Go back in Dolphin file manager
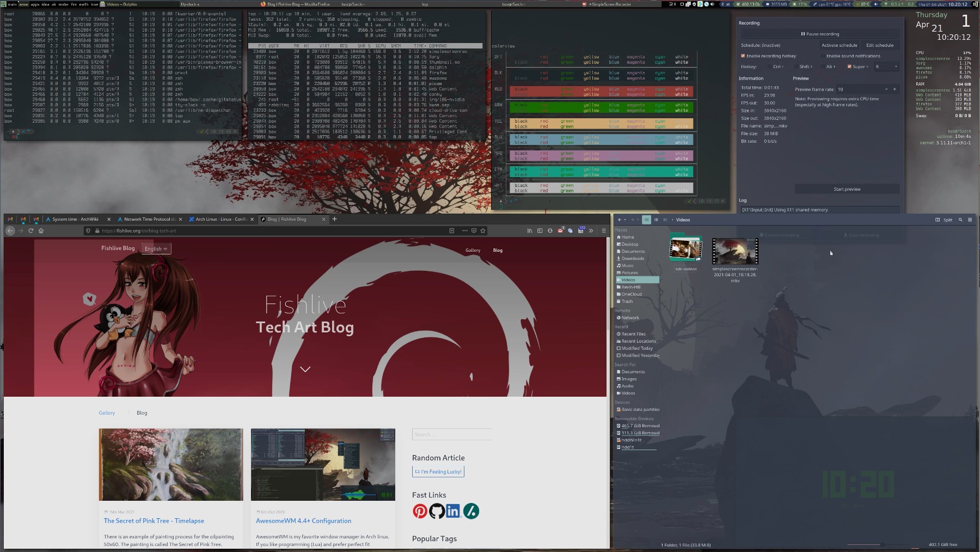This screenshot has height=552, width=980. pyautogui.click(x=619, y=220)
